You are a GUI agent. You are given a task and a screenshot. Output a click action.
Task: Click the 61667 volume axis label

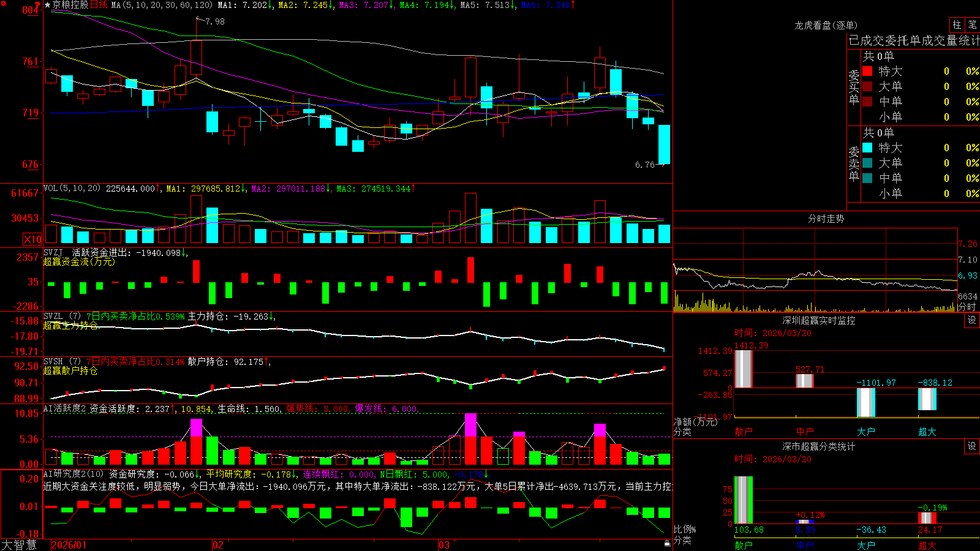coord(25,193)
